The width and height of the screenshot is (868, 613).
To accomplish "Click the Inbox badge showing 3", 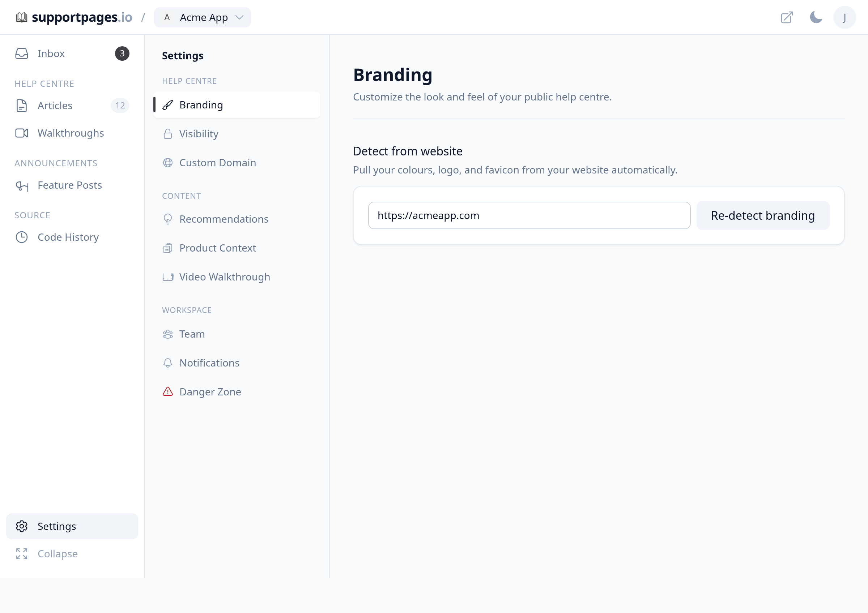I will click(x=122, y=53).
